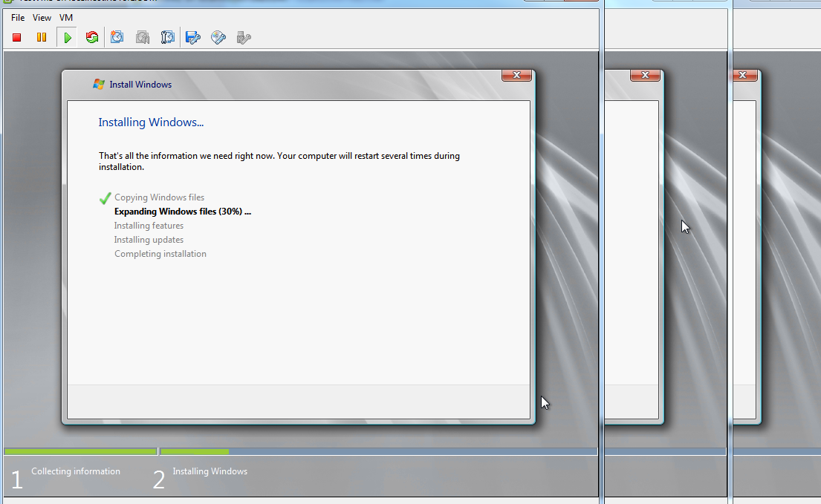Click the step 2 installation progress bar
The width and height of the screenshot is (821, 504).
pos(379,451)
